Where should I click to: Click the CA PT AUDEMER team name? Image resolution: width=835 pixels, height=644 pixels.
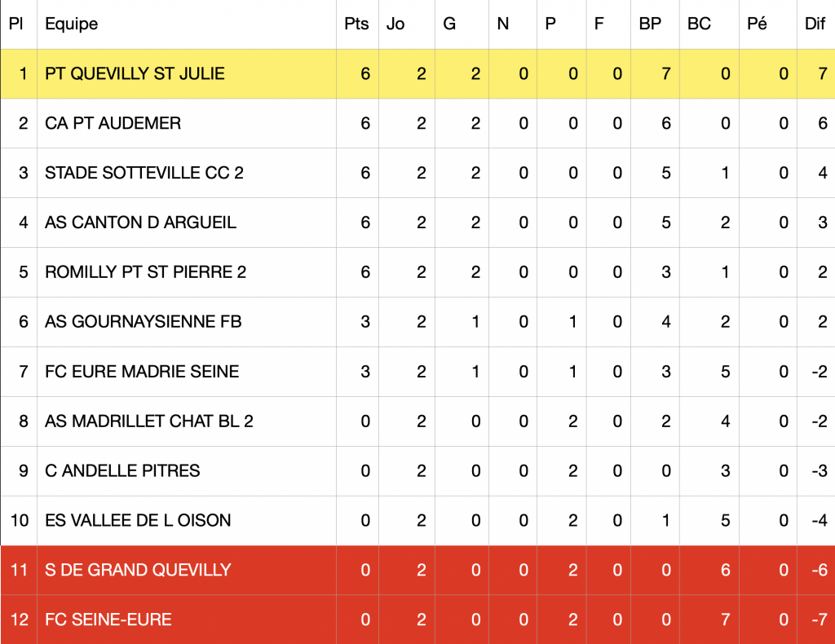point(113,123)
